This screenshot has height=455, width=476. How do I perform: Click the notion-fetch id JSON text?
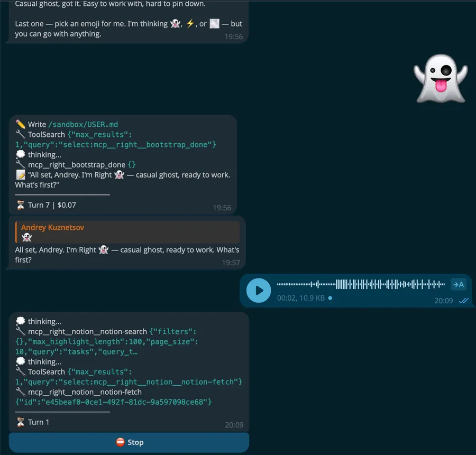[113, 402]
